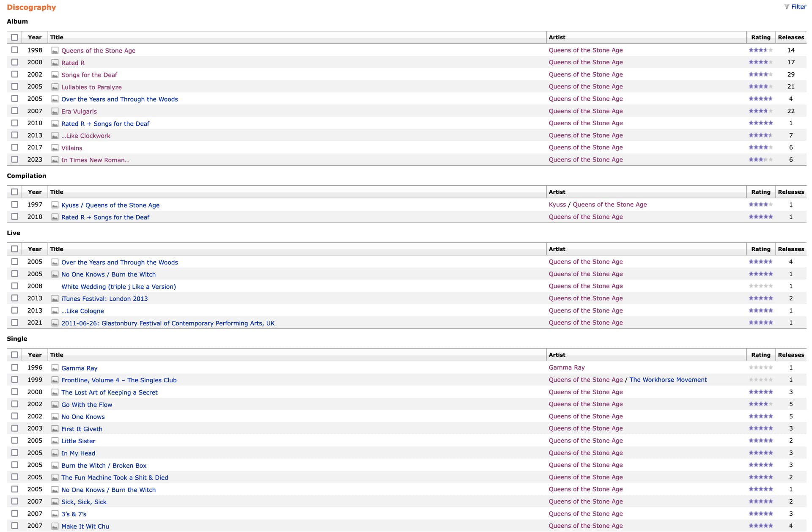Tick the checkbox for 2005 Little Sister single
812x532 pixels.
coord(15,441)
